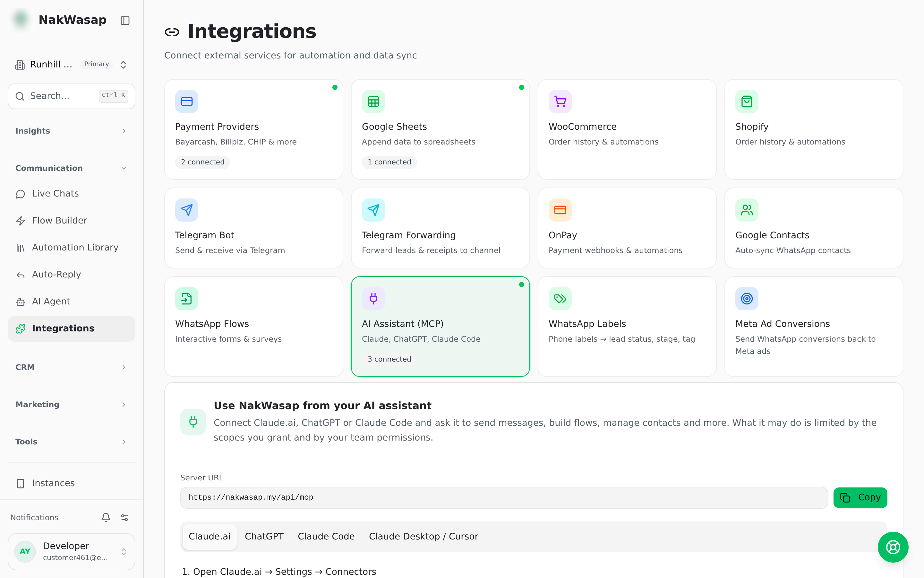Focus the sidebar Search field
The image size is (924, 578).
(72, 96)
